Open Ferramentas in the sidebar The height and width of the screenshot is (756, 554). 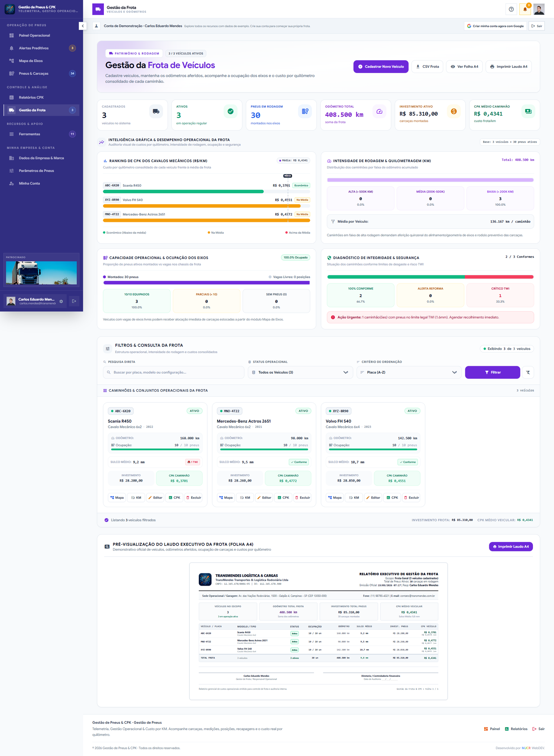pos(42,134)
